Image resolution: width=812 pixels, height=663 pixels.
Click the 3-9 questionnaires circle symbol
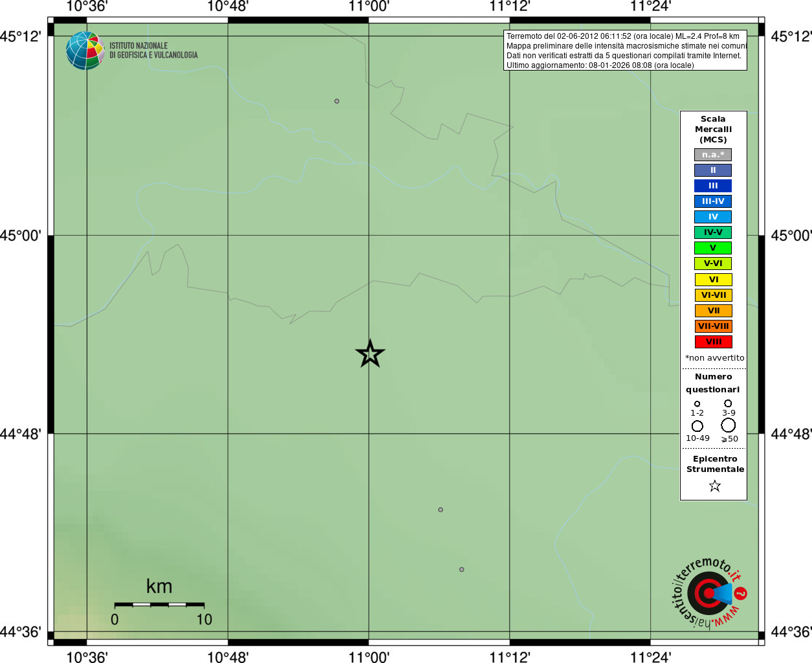click(x=728, y=403)
